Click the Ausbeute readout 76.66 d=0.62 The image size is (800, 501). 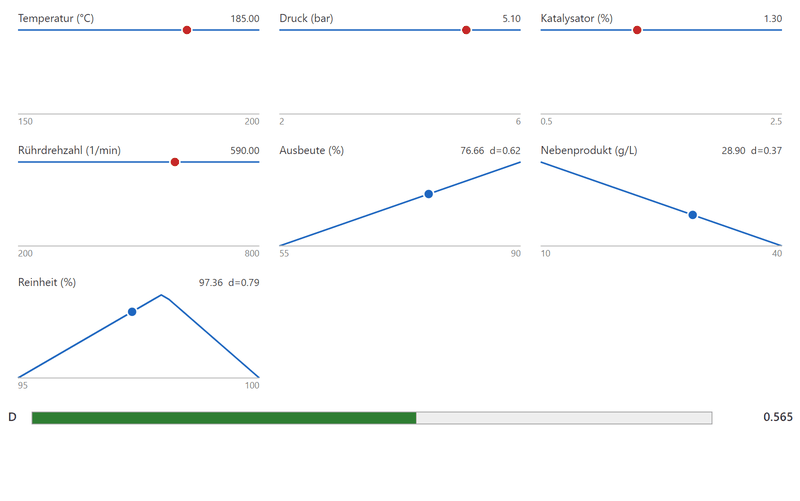490,151
